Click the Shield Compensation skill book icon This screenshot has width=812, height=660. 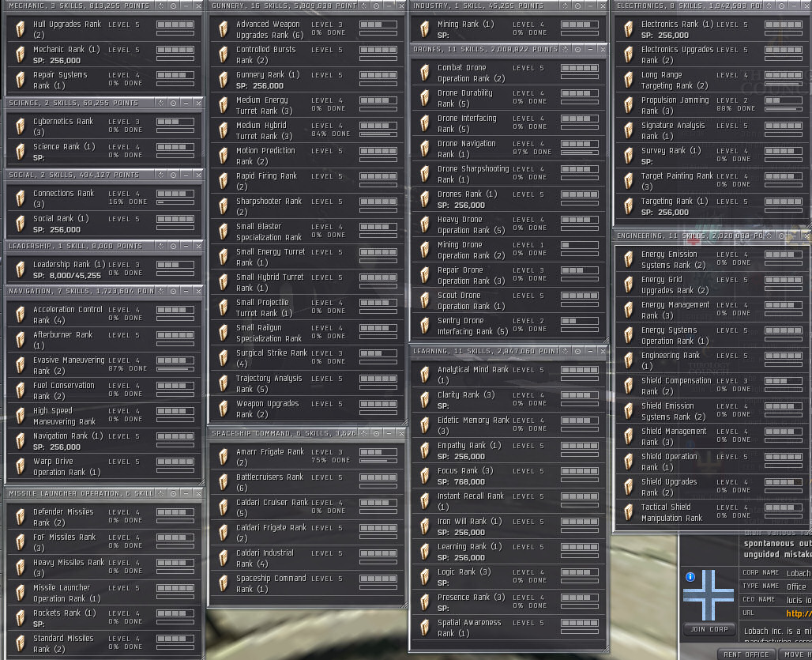point(628,386)
